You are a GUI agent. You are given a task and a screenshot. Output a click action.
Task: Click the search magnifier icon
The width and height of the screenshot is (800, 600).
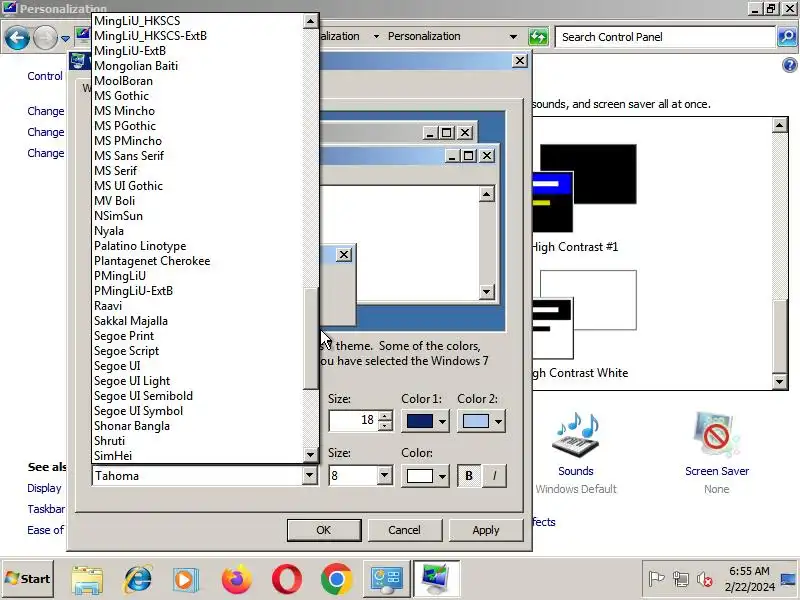(x=787, y=37)
